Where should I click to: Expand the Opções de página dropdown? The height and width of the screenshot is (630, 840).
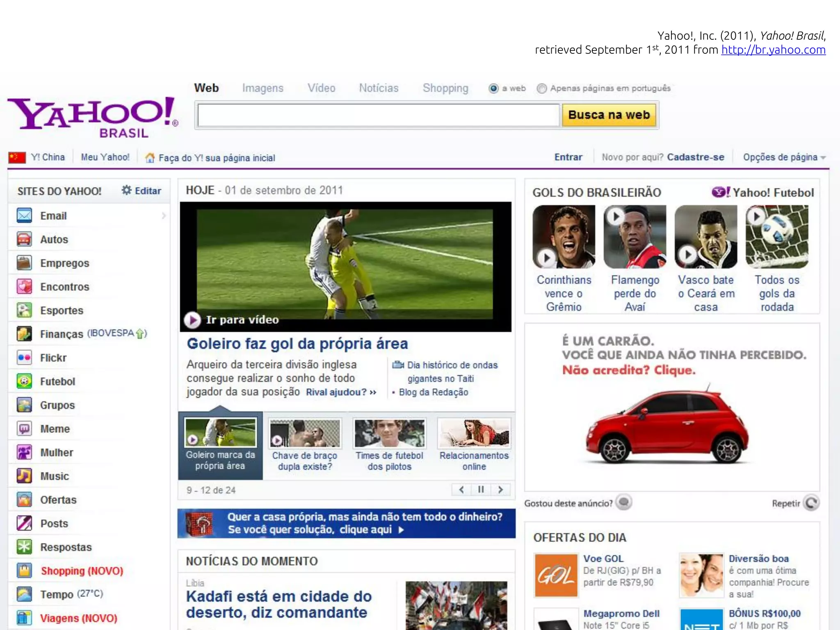784,157
